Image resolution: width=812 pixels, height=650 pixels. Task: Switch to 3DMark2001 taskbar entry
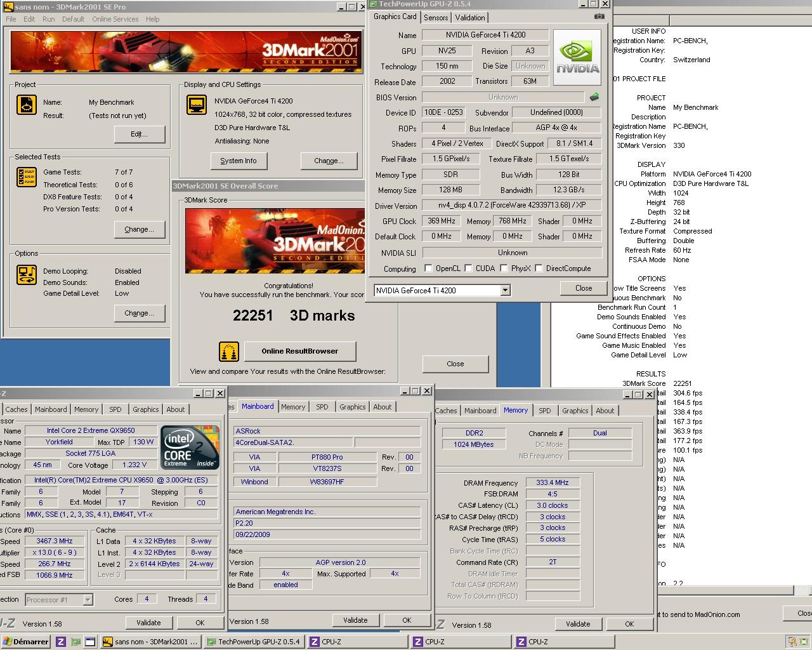click(x=151, y=642)
